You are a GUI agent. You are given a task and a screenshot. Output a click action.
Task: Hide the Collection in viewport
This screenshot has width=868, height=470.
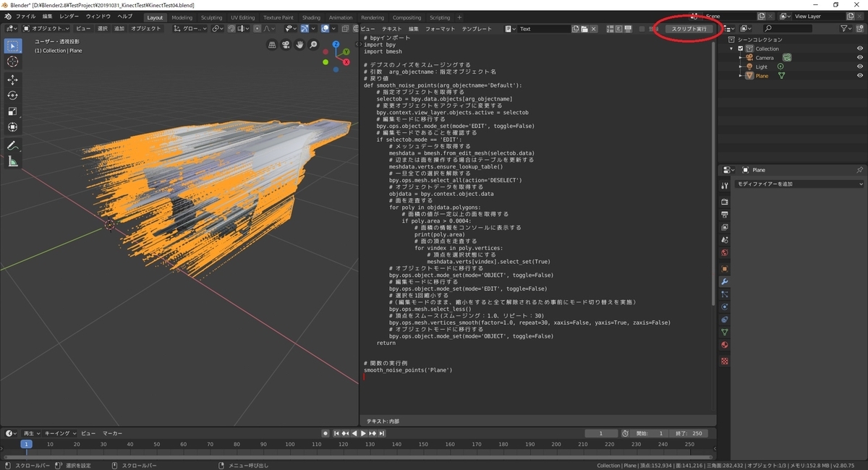[x=860, y=48]
